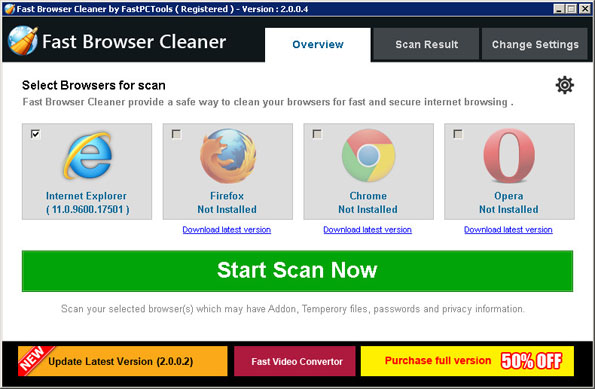Viewport: 595px width, 389px height.
Task: Click the Internet Explorer version text
Action: [x=88, y=209]
